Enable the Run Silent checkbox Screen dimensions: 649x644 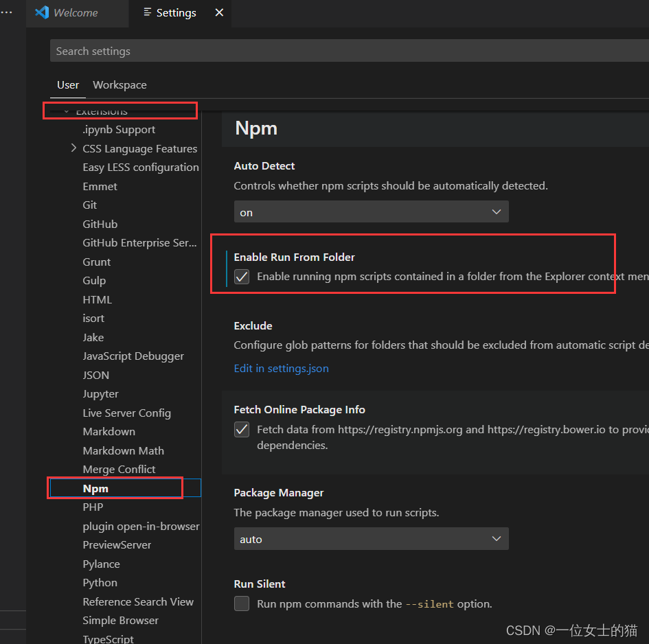(242, 603)
